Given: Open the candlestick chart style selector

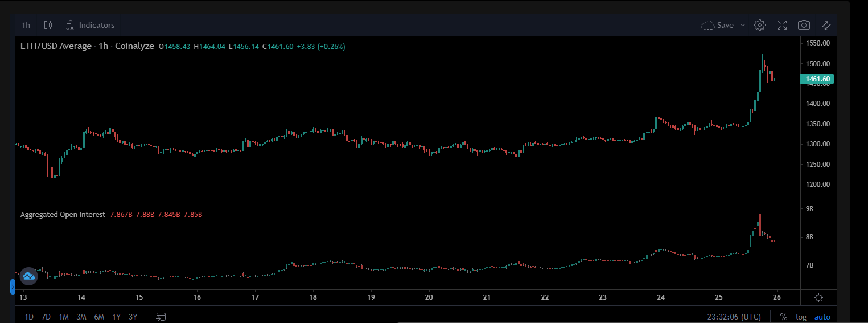Looking at the screenshot, I should [48, 25].
